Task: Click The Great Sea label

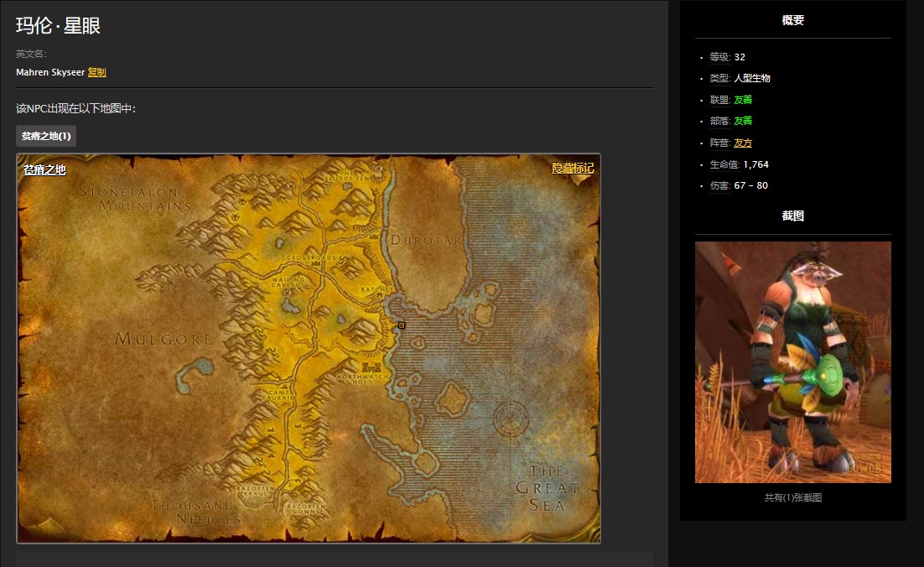Action: [x=547, y=487]
